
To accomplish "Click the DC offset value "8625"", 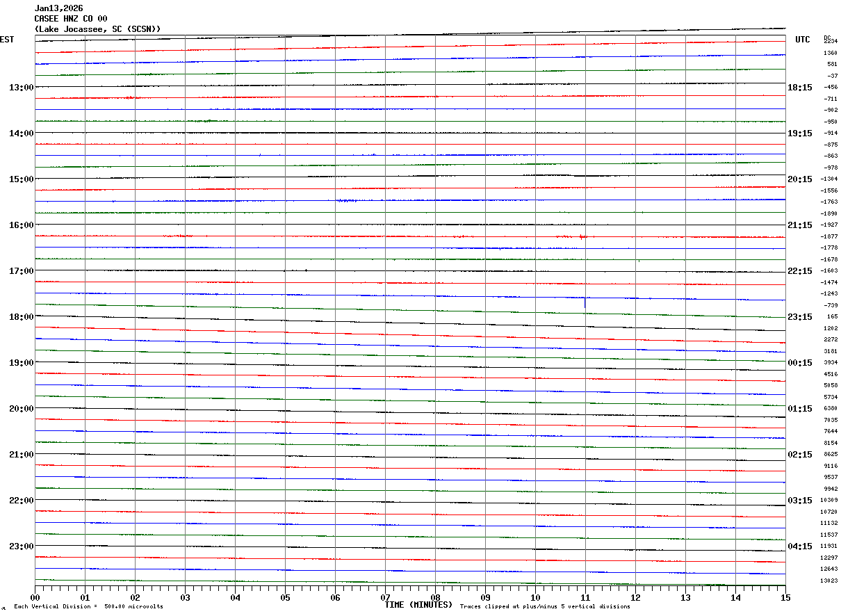I will [831, 455].
